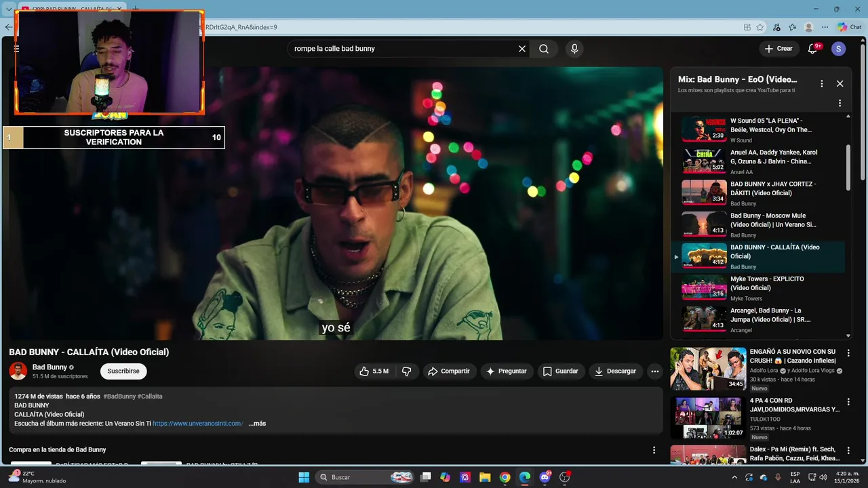This screenshot has height=488, width=868.
Task: Open Google Chrome from taskbar
Action: [505, 477]
